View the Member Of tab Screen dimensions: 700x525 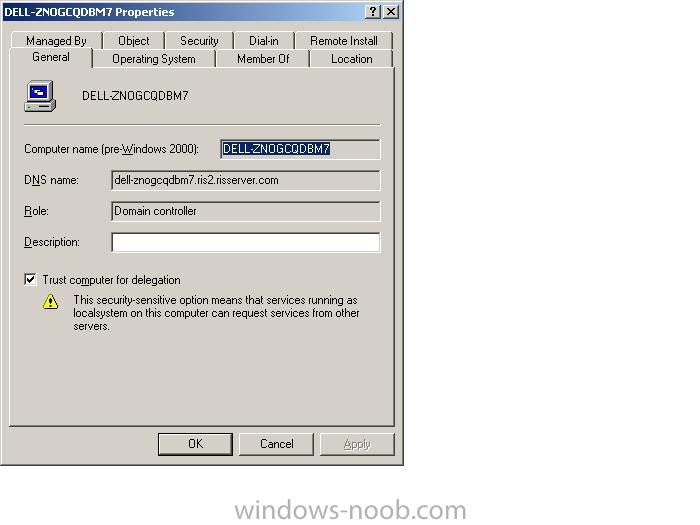point(263,59)
